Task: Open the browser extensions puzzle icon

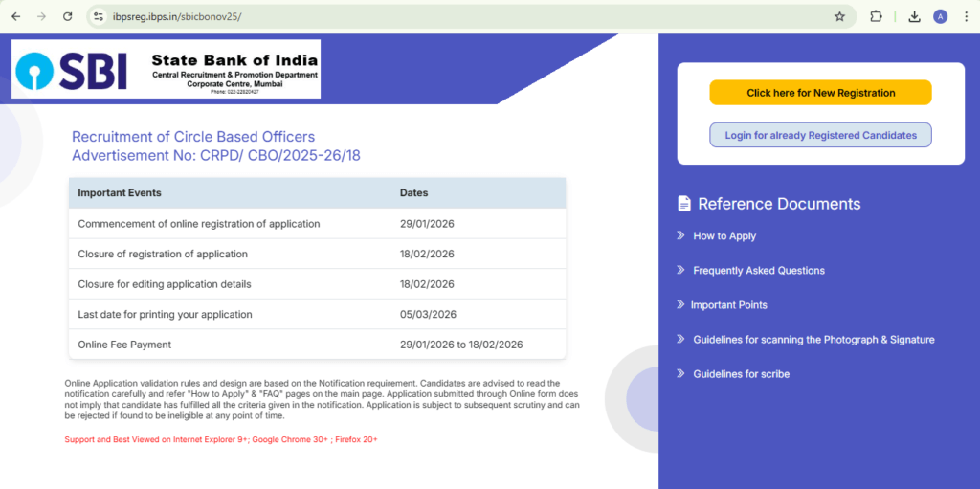Action: pyautogui.click(x=876, y=16)
